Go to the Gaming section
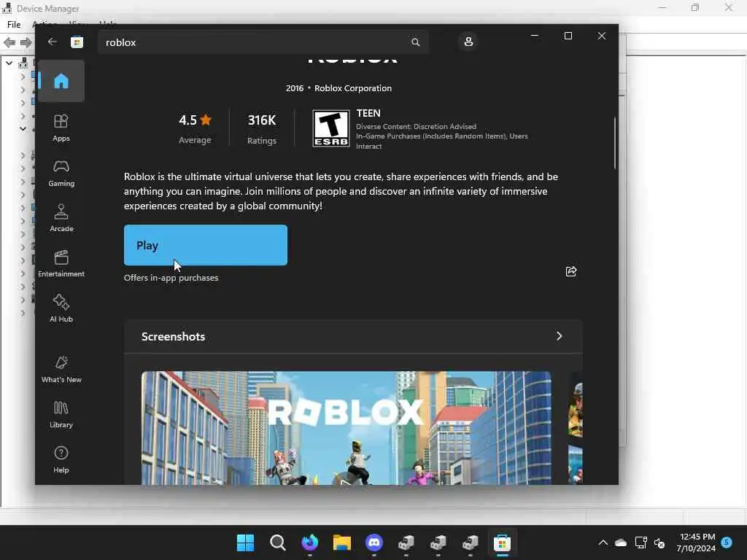This screenshot has width=747, height=560. [61, 173]
